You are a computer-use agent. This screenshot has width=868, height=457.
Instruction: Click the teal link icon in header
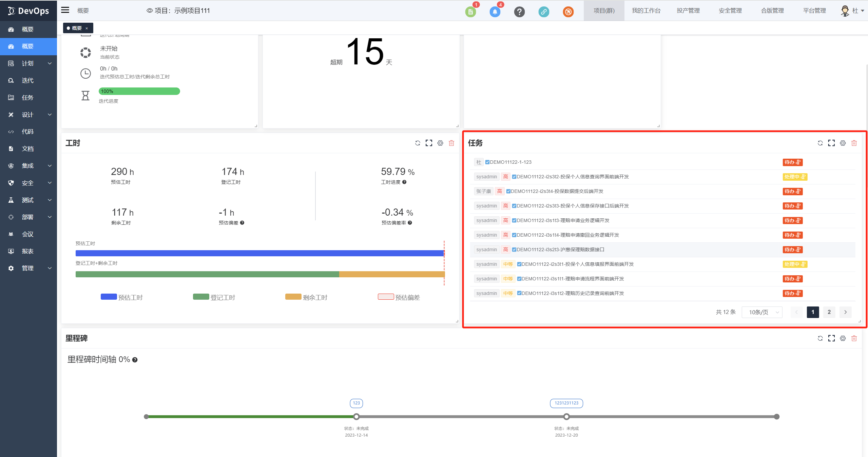tap(543, 12)
